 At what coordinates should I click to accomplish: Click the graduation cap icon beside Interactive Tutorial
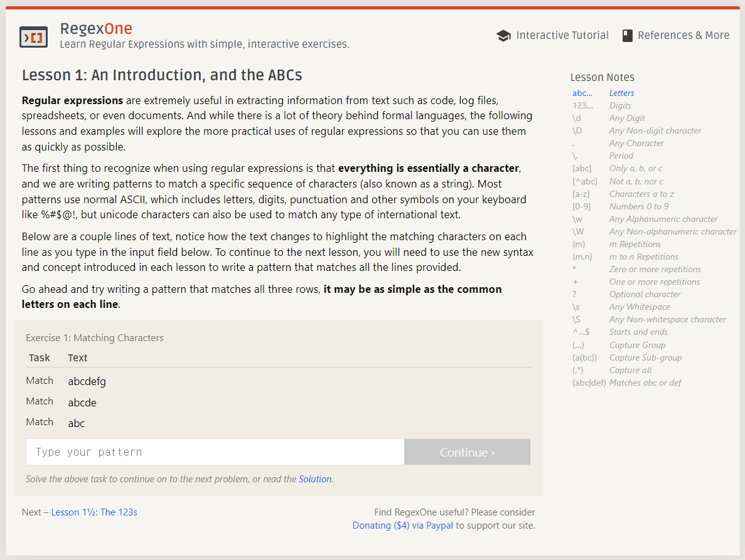(503, 36)
